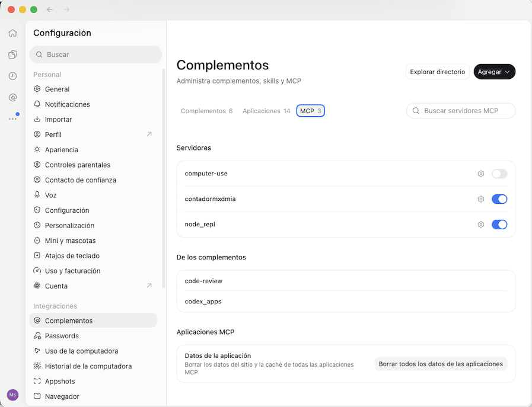Click the Voz microphone icon

point(37,195)
